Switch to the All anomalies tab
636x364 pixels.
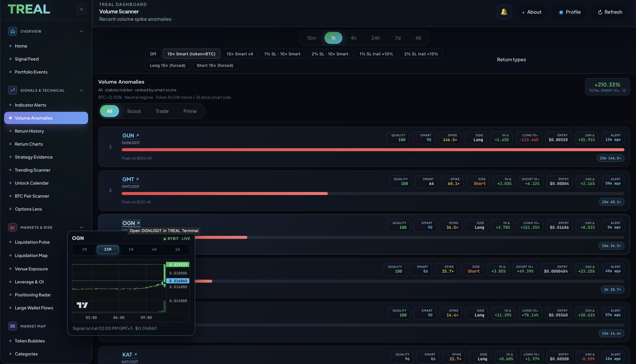point(109,111)
